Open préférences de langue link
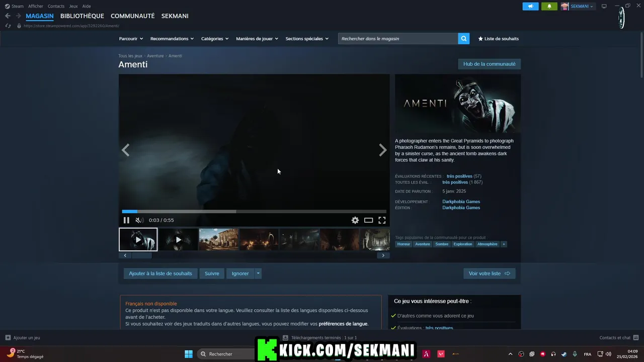644x362 pixels. pos(343,324)
